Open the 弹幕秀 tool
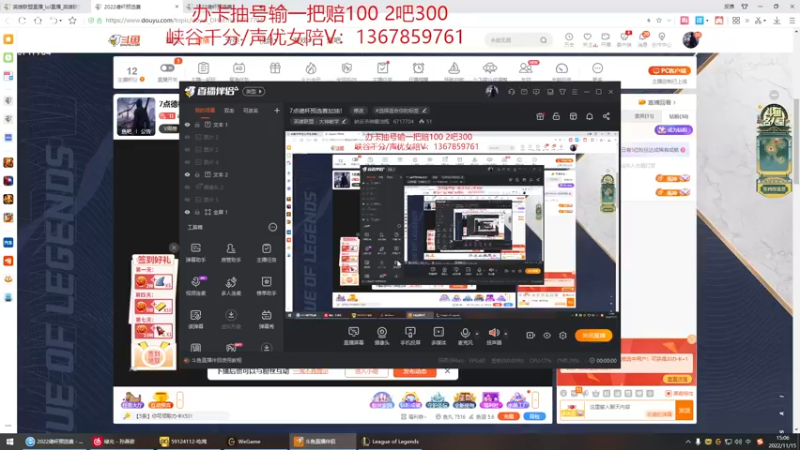The width and height of the screenshot is (800, 450). coord(266,319)
